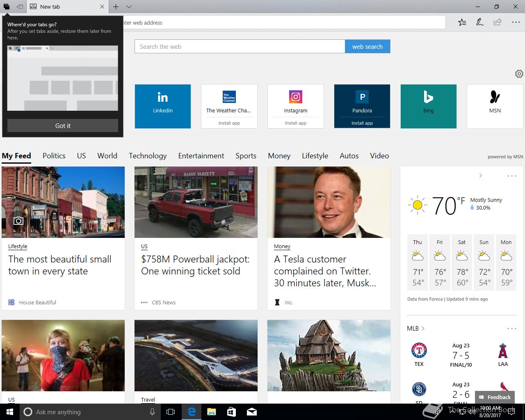
Task: Open The Weather Channel tile
Action: point(229,101)
